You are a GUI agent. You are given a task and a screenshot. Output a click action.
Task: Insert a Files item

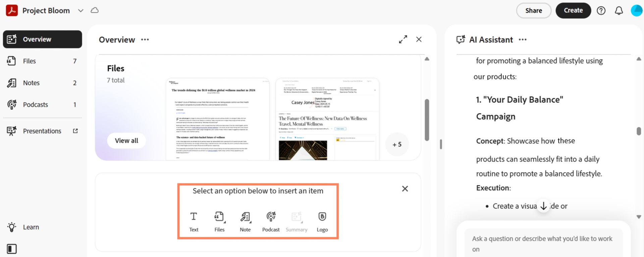coord(219,222)
